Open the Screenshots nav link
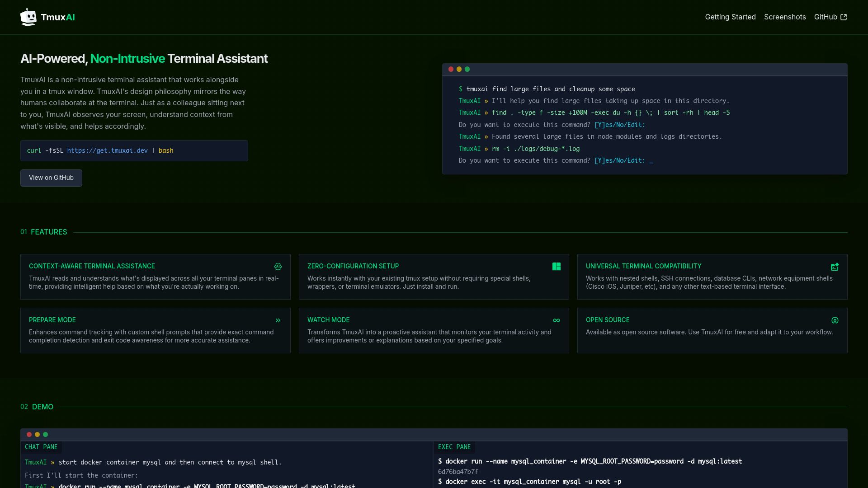868x488 pixels. coord(785,17)
